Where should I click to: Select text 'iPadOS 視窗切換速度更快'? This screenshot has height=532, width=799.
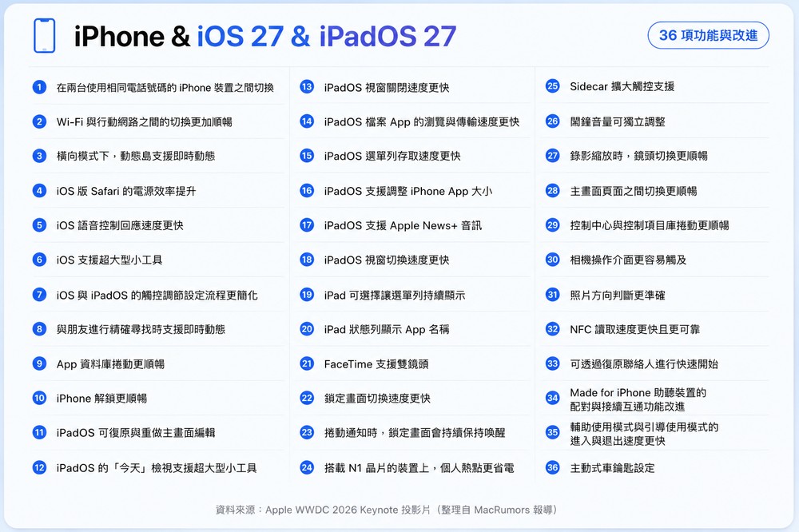387,260
